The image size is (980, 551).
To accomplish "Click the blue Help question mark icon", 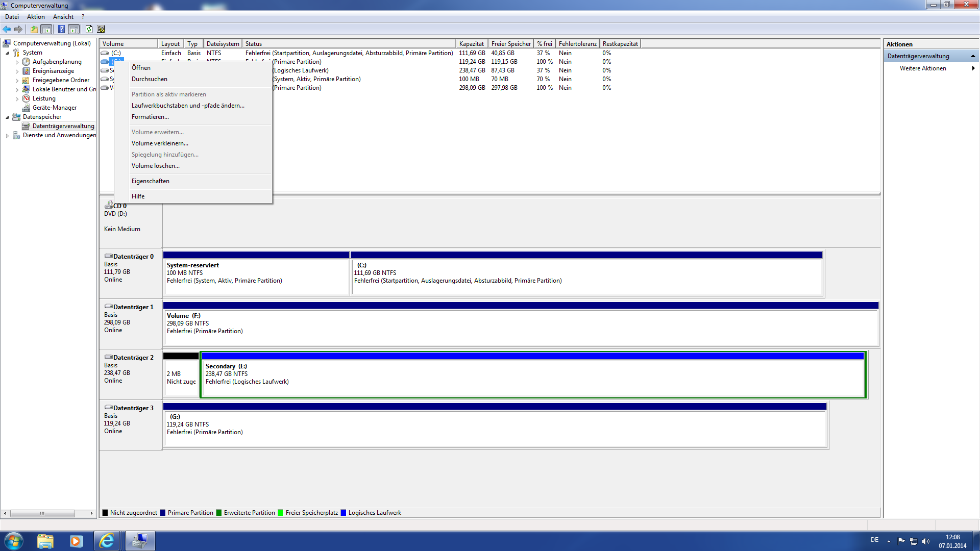I will click(61, 29).
